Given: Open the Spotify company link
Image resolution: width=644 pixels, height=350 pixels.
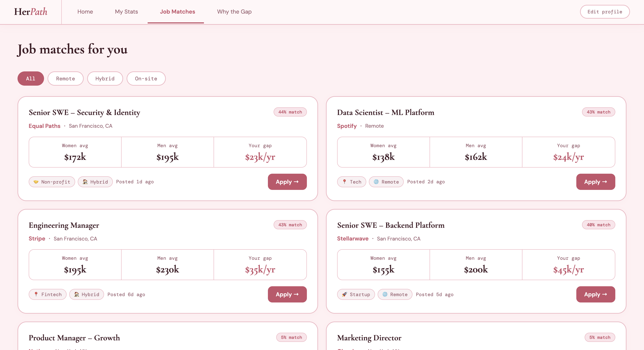Looking at the screenshot, I should (x=347, y=126).
